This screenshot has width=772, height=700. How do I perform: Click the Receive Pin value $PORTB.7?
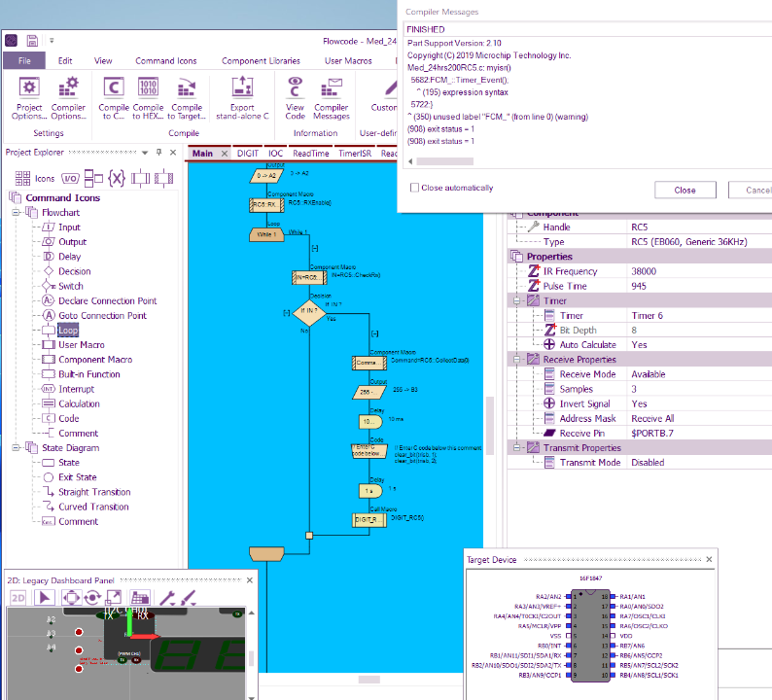tap(652, 434)
